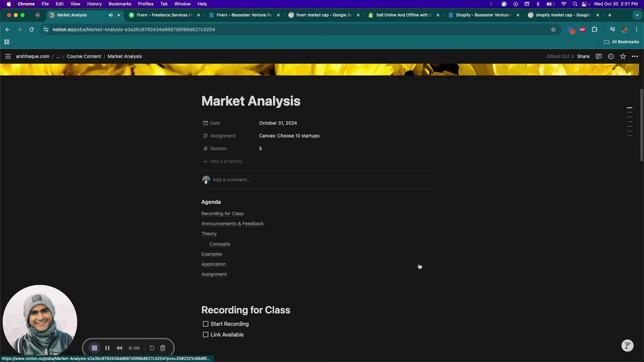
Task: Jump to the Application agenda link
Action: tap(213, 264)
